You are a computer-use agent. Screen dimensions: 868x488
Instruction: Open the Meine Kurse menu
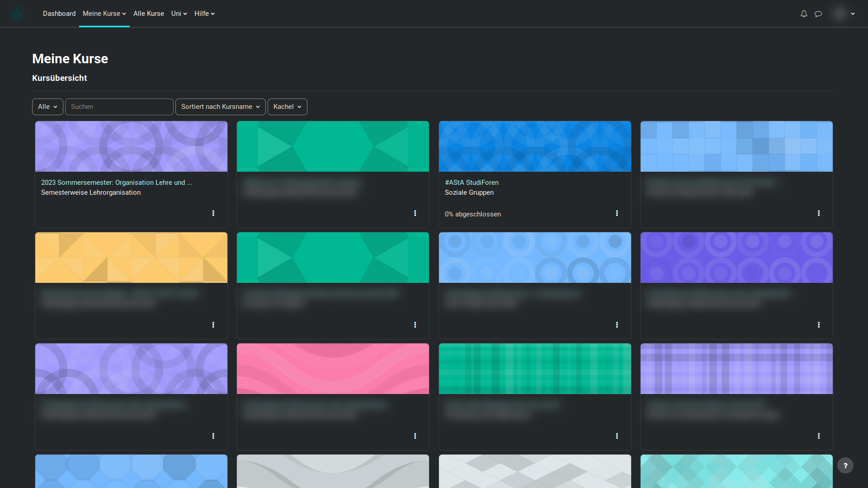tap(104, 14)
